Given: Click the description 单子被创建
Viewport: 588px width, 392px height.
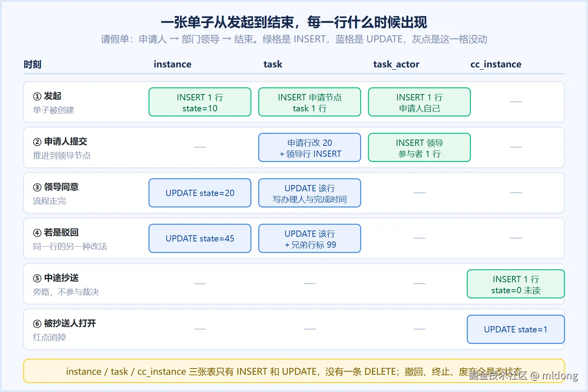Looking at the screenshot, I should [54, 110].
